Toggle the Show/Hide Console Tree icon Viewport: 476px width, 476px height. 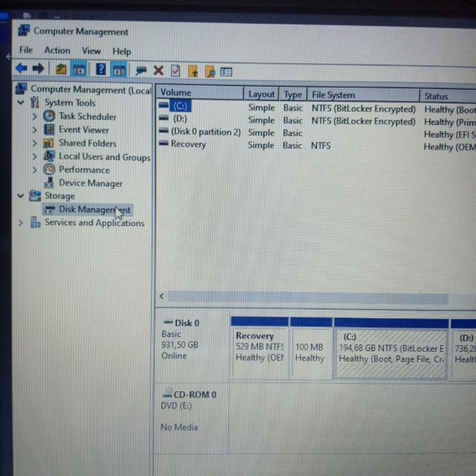[x=78, y=70]
